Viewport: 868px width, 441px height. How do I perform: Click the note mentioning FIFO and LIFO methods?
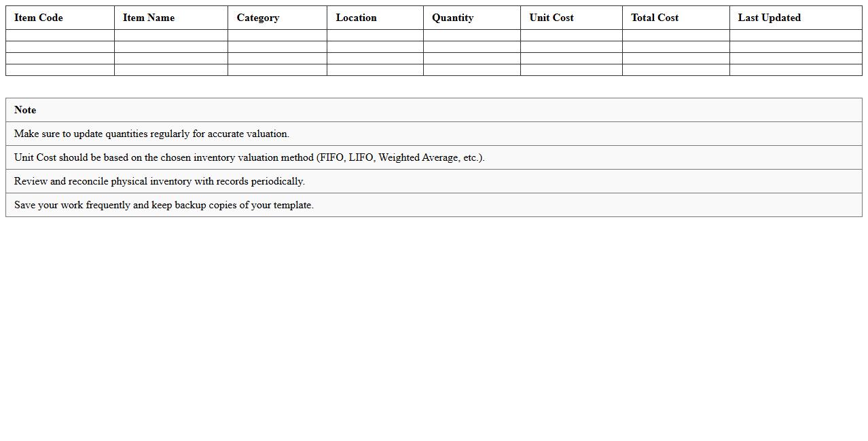click(249, 157)
